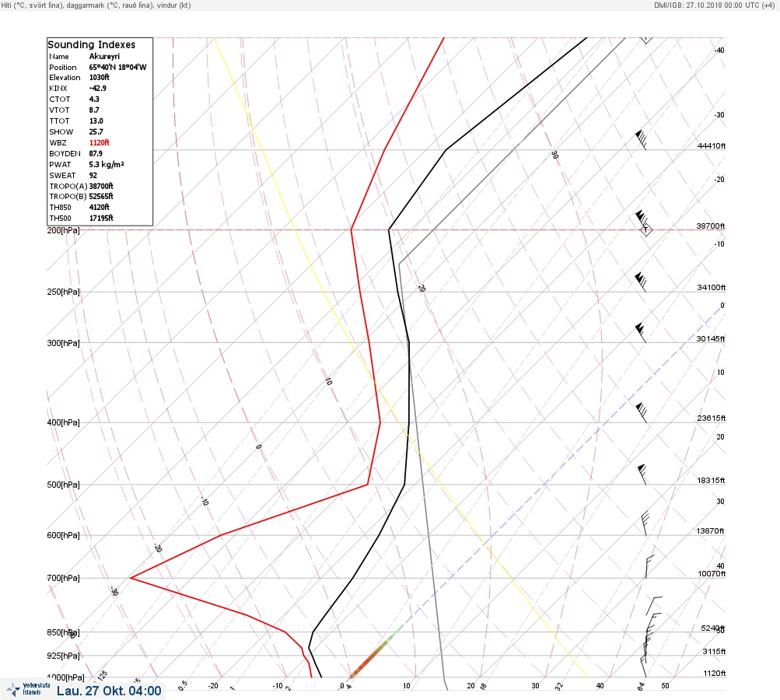The image size is (780, 700).
Task: Click the 13870ft altitude label
Action: (710, 531)
